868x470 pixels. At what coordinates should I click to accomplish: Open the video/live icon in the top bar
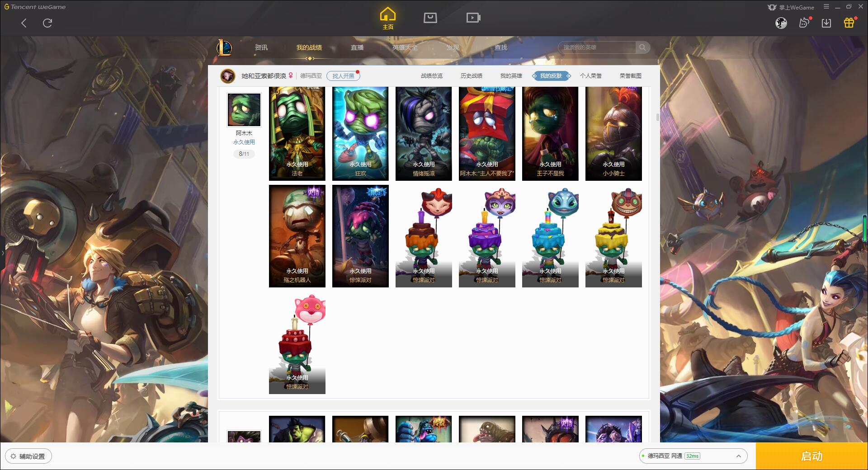pyautogui.click(x=473, y=18)
